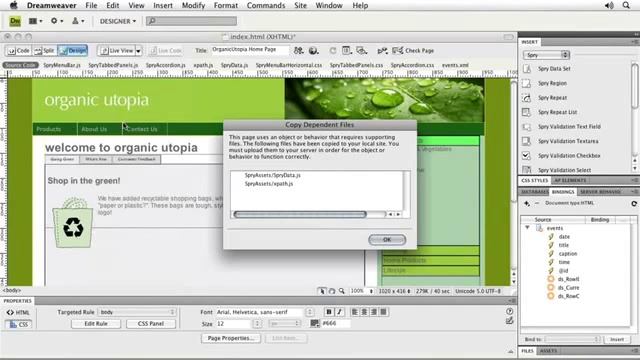Select the SpryData.js related file

(x=234, y=65)
